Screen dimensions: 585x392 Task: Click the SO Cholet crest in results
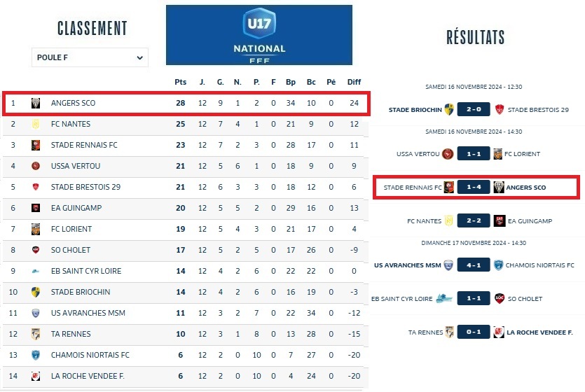point(500,299)
